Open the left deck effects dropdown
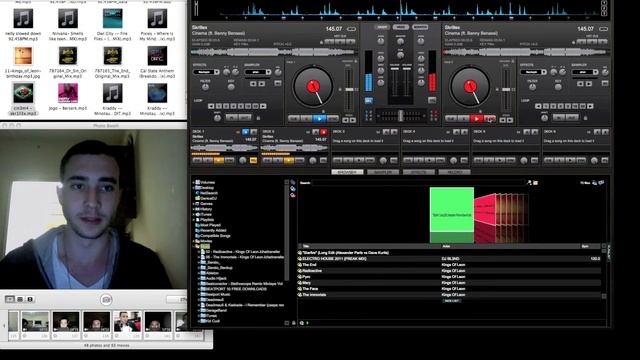 (x=206, y=72)
